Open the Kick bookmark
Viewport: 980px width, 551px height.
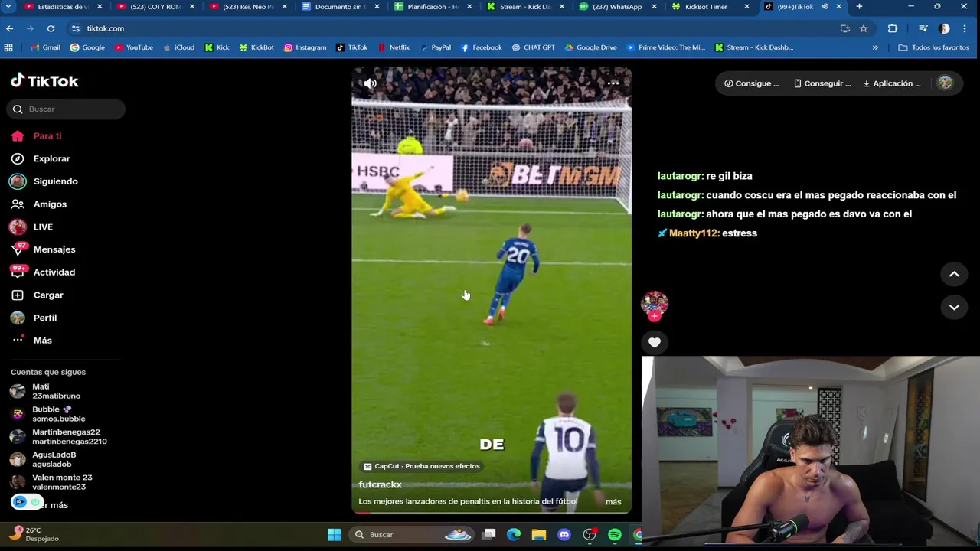[217, 47]
